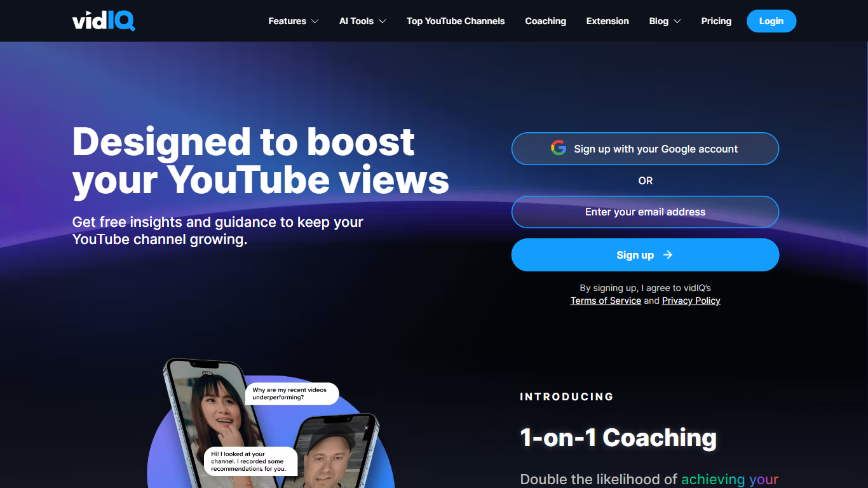Click the Login button
The height and width of the screenshot is (488, 868).
pos(771,21)
